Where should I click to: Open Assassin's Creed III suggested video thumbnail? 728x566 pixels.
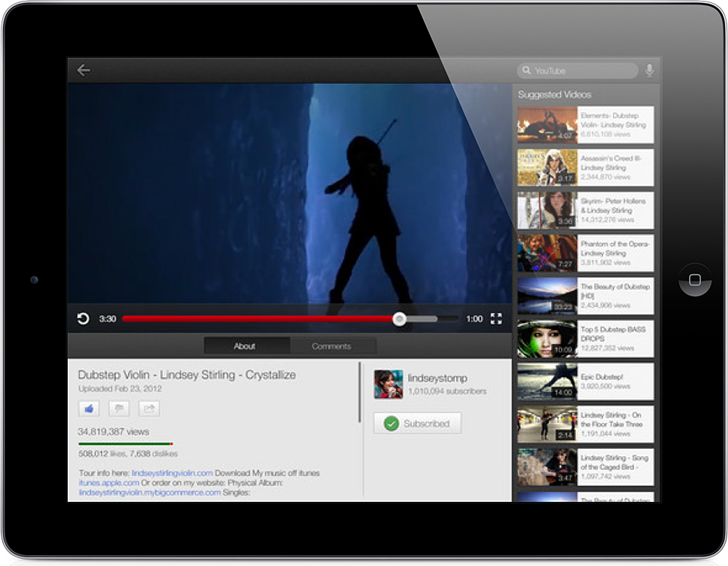[547, 167]
